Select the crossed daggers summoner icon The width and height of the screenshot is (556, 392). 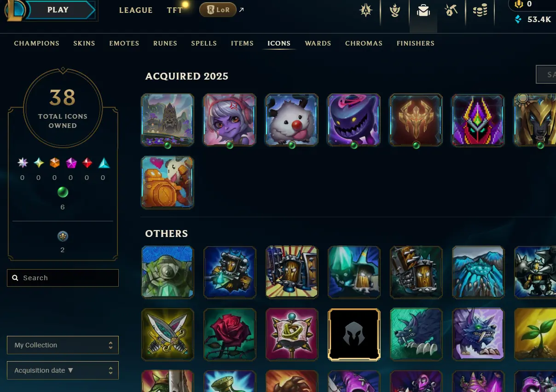pos(168,334)
